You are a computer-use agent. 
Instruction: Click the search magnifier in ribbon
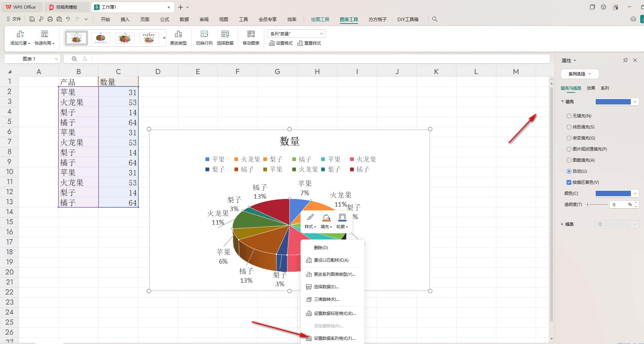[435, 19]
